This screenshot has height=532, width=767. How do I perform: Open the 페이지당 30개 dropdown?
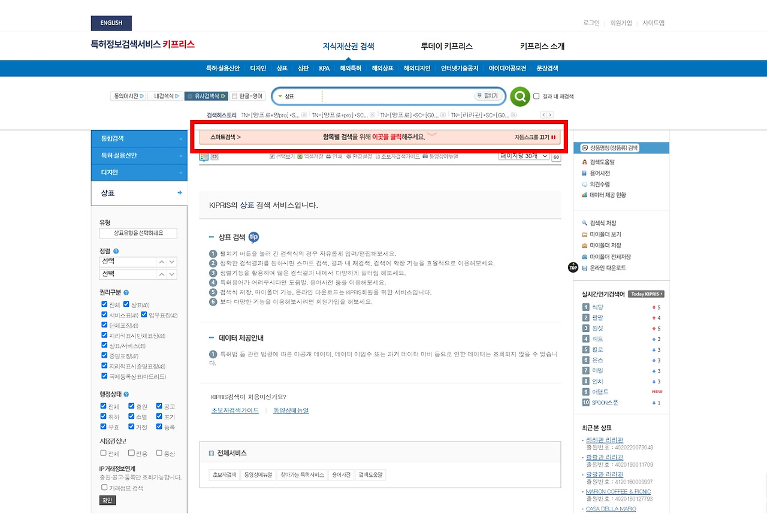pyautogui.click(x=524, y=156)
